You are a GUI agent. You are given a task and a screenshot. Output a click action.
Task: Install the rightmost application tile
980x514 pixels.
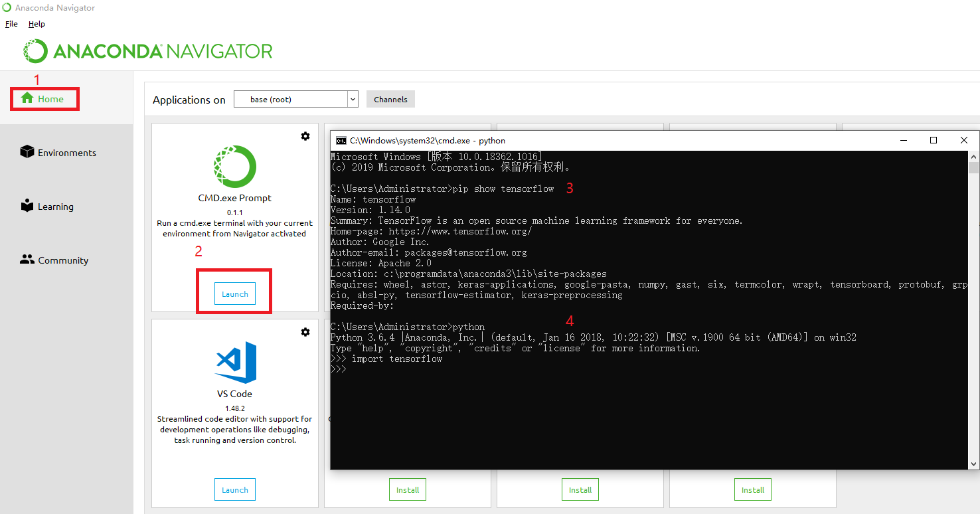[x=752, y=489]
